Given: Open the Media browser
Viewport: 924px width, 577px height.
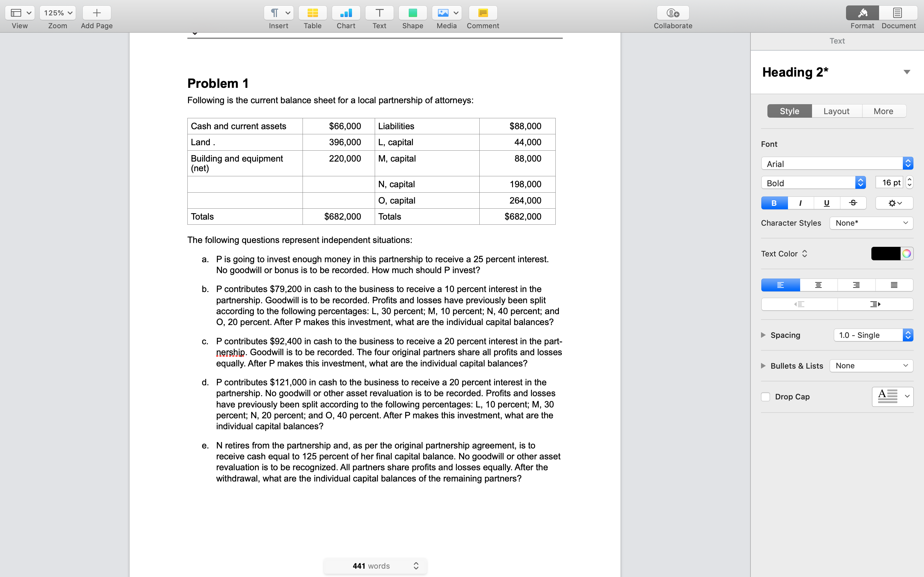Looking at the screenshot, I should click(x=443, y=13).
